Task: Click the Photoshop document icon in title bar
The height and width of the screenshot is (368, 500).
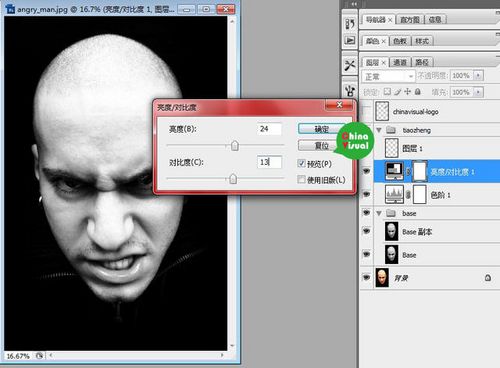Action: [x=10, y=9]
